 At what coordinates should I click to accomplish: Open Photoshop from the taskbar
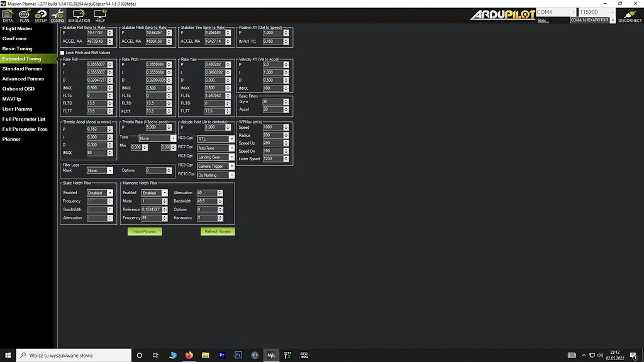[x=238, y=354]
